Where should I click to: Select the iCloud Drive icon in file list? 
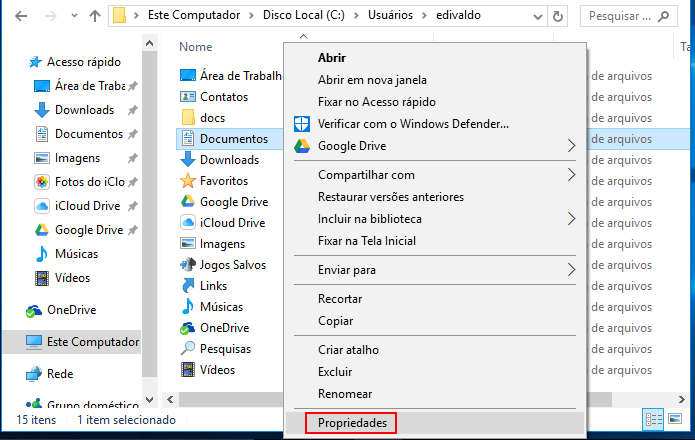(x=187, y=222)
